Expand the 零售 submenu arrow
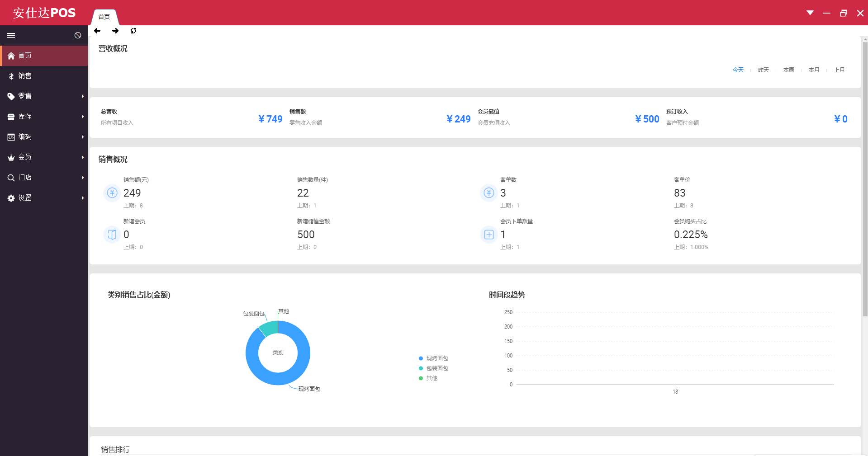This screenshot has height=456, width=868. point(83,96)
